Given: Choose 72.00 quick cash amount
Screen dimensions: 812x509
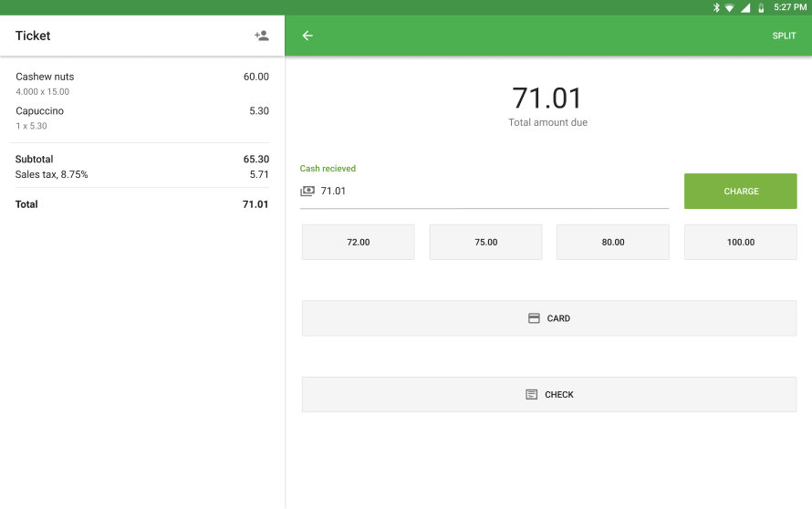Looking at the screenshot, I should click(x=359, y=242).
